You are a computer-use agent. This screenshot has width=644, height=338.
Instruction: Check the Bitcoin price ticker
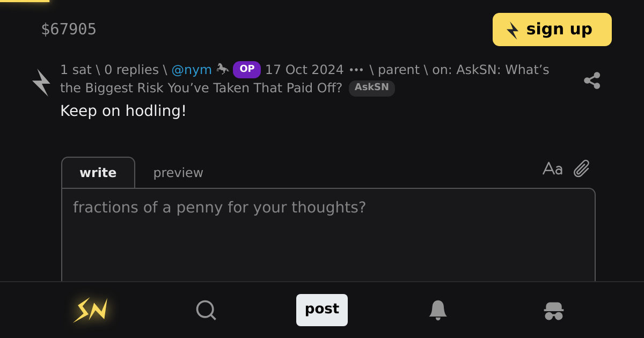[x=69, y=29]
